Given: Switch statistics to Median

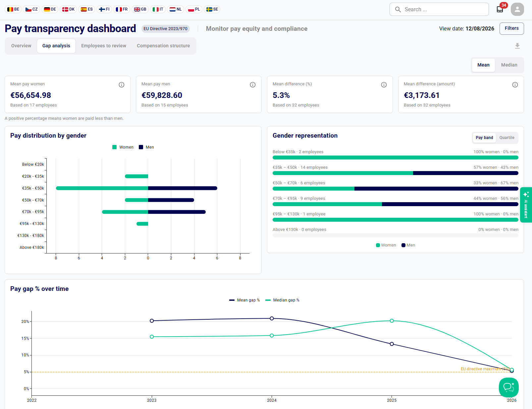Looking at the screenshot, I should click(x=509, y=65).
